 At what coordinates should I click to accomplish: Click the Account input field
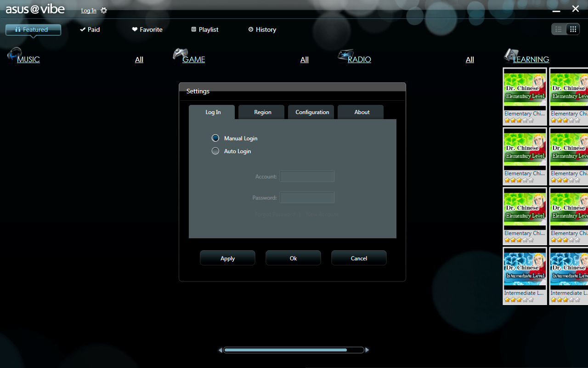pos(307,176)
